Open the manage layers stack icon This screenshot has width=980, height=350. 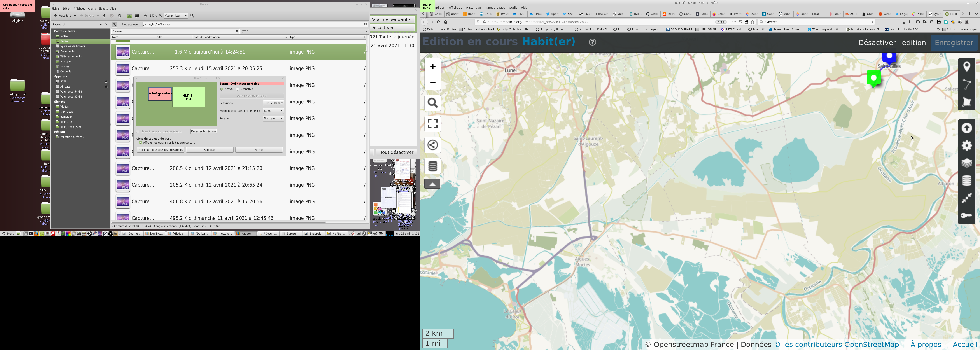pyautogui.click(x=966, y=163)
